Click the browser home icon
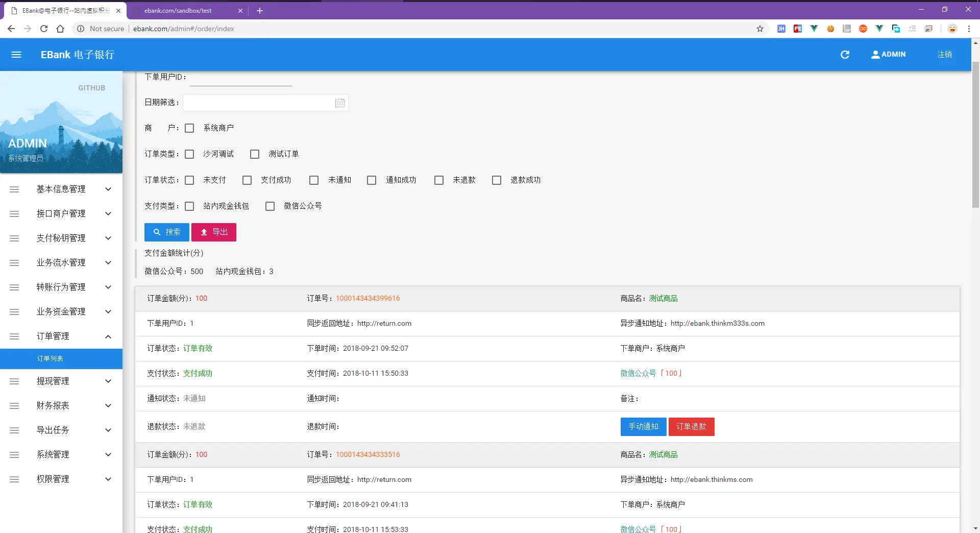 [60, 29]
